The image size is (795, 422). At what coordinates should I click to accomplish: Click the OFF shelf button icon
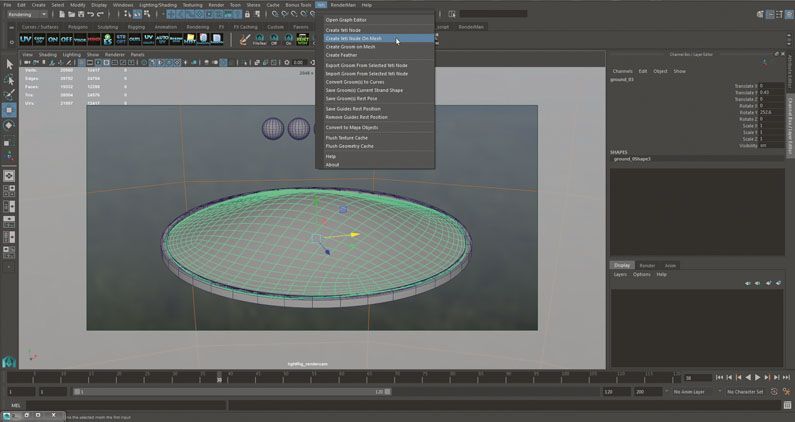pos(67,39)
